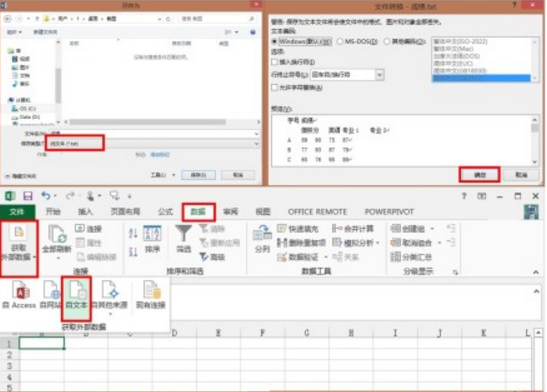
Task: Click cell A1 in the worksheet
Action: (42, 343)
